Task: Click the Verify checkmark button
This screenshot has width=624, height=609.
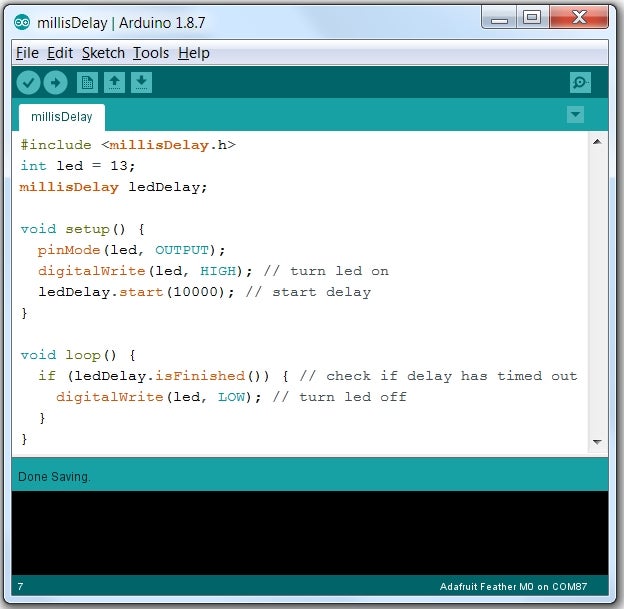Action: point(28,83)
